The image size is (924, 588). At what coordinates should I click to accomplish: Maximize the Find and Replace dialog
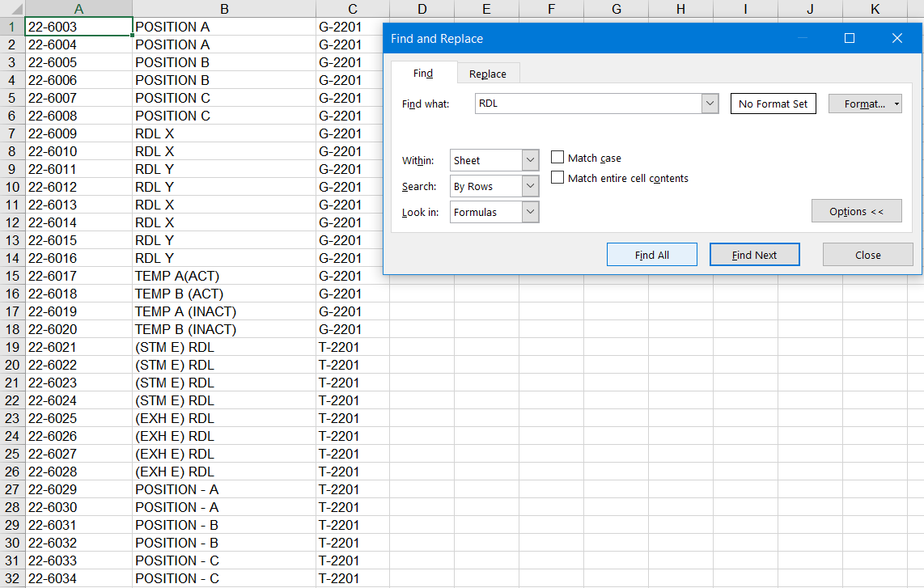pos(850,38)
